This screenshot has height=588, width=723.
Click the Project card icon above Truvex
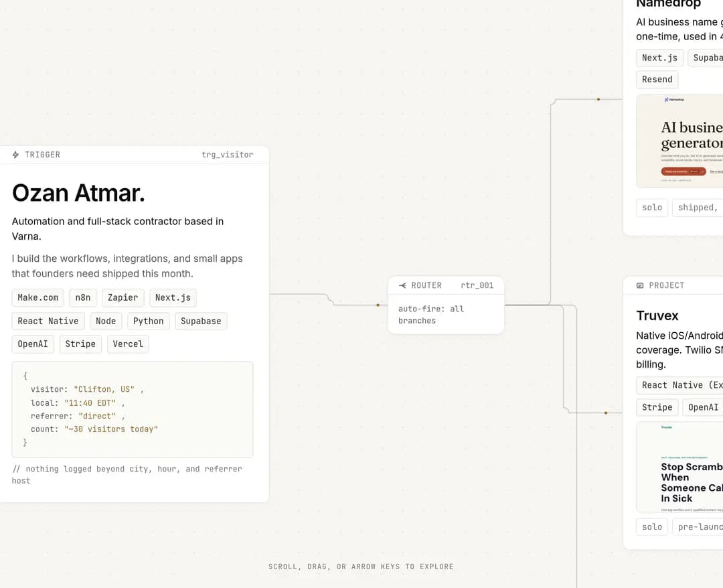point(640,285)
